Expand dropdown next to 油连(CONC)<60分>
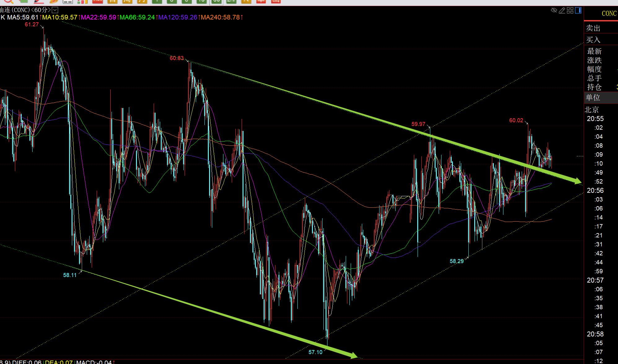Screen dimensions: 618x364 click(x=55, y=10)
